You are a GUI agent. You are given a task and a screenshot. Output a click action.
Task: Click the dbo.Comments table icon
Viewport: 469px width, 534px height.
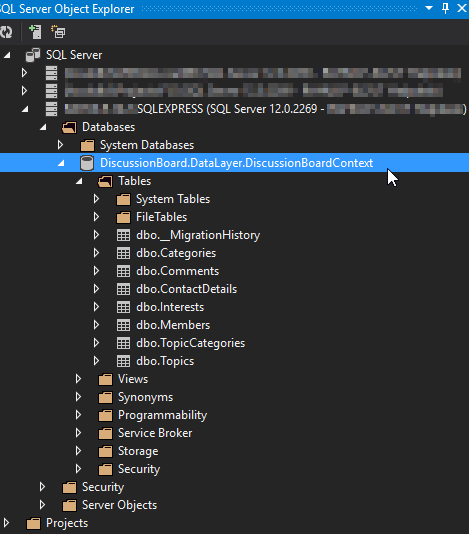click(x=123, y=271)
